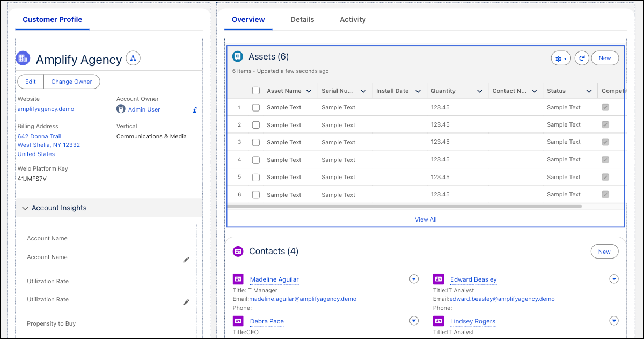Click the account hierarchy icon beside Amplify Agency
This screenshot has width=644, height=339.
point(133,58)
